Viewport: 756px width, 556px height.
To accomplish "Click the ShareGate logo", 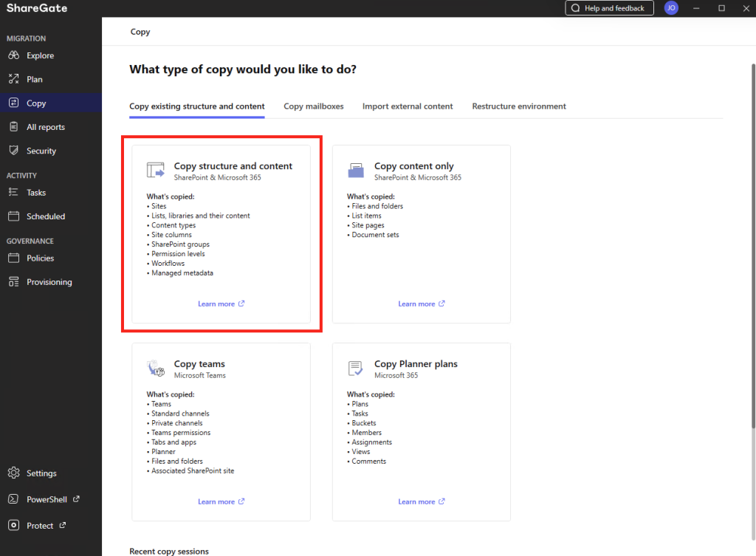I will (x=37, y=8).
